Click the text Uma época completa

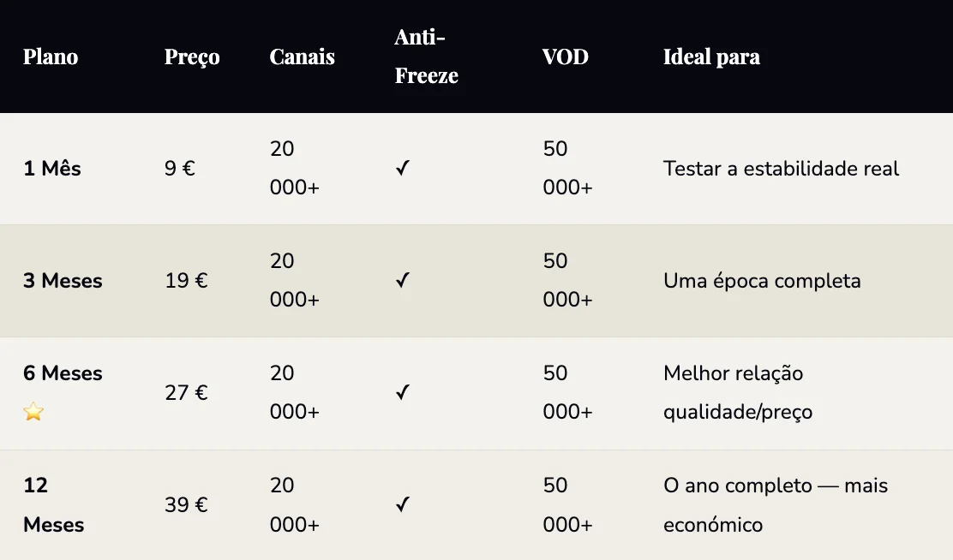(x=762, y=281)
